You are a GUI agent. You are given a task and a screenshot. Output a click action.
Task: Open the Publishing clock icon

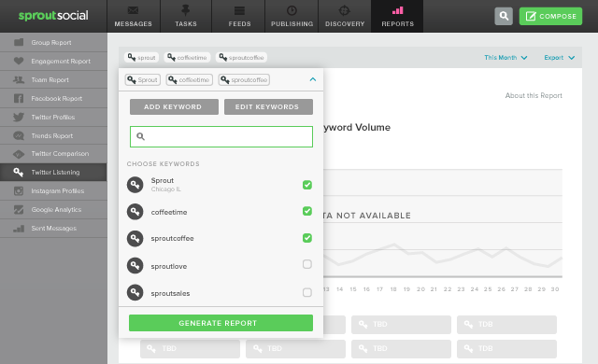point(292,10)
